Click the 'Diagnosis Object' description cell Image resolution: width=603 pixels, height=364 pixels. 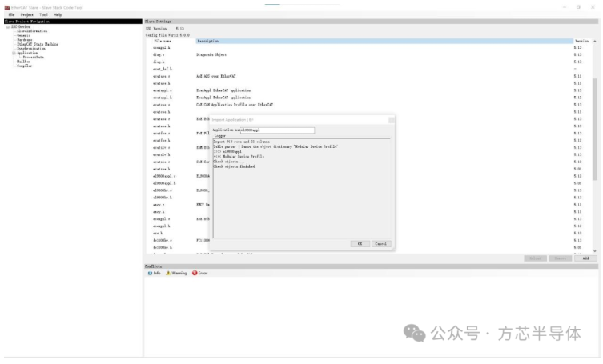point(211,55)
